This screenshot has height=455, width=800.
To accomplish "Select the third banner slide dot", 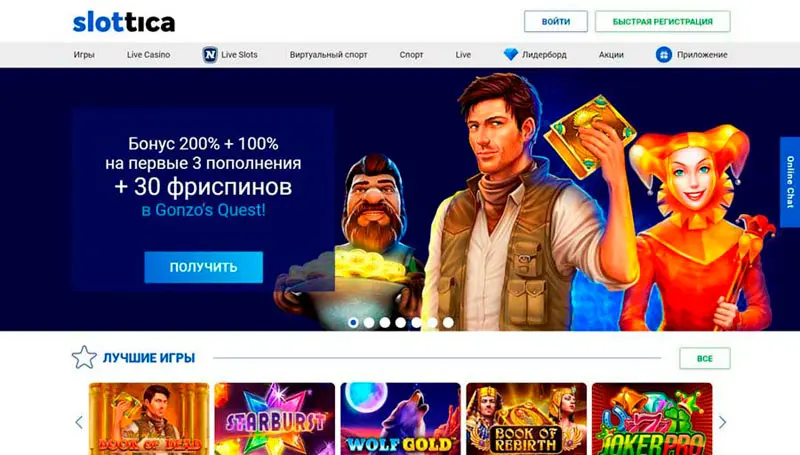I will point(385,322).
